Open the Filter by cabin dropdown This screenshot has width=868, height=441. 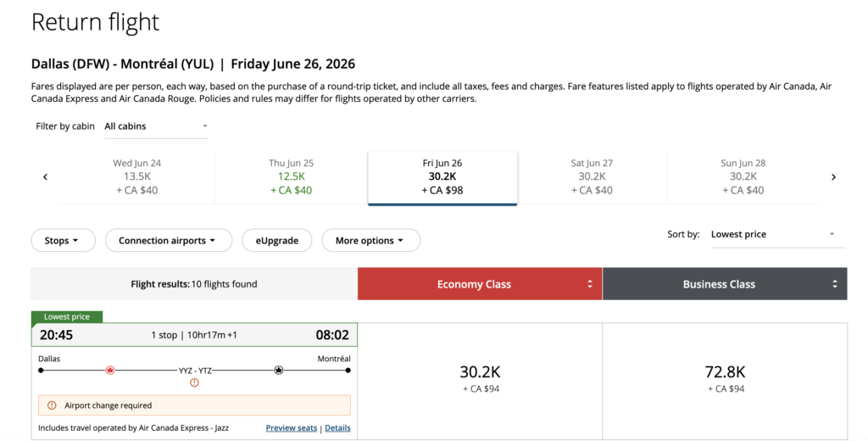point(155,126)
